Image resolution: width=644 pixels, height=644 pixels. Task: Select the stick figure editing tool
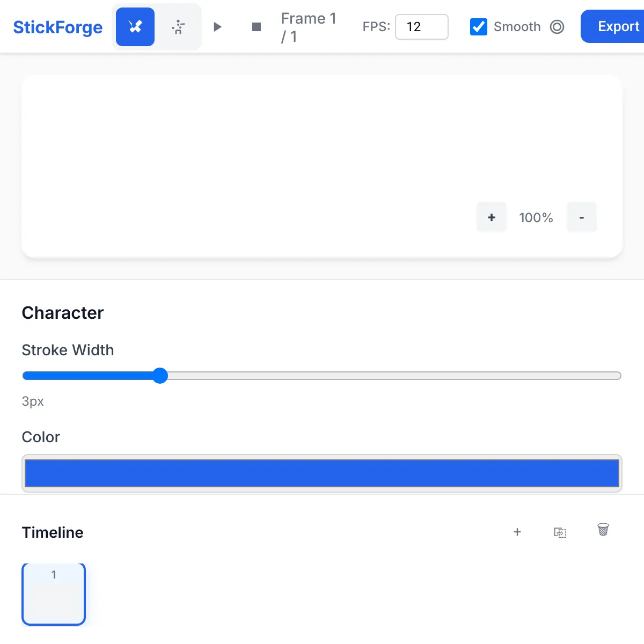[134, 26]
